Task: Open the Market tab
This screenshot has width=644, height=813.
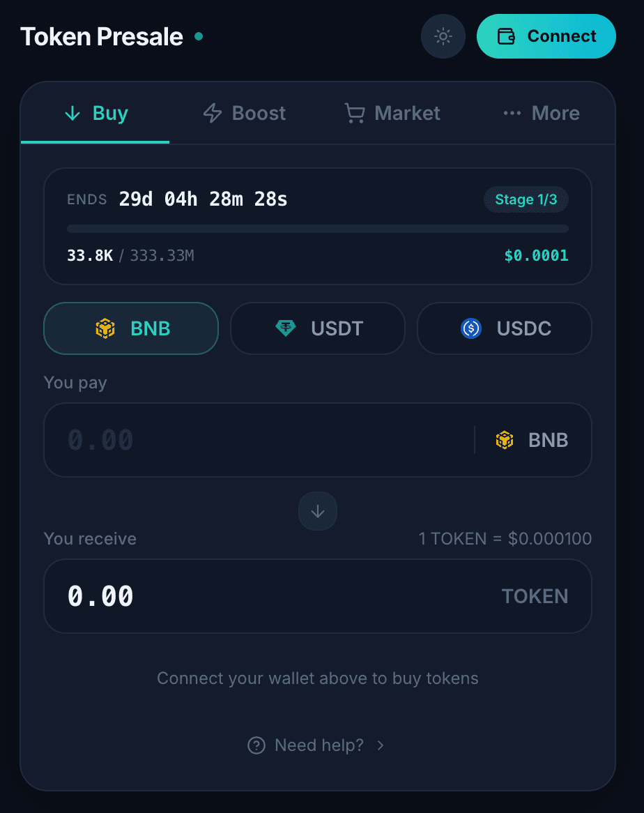Action: pos(392,113)
